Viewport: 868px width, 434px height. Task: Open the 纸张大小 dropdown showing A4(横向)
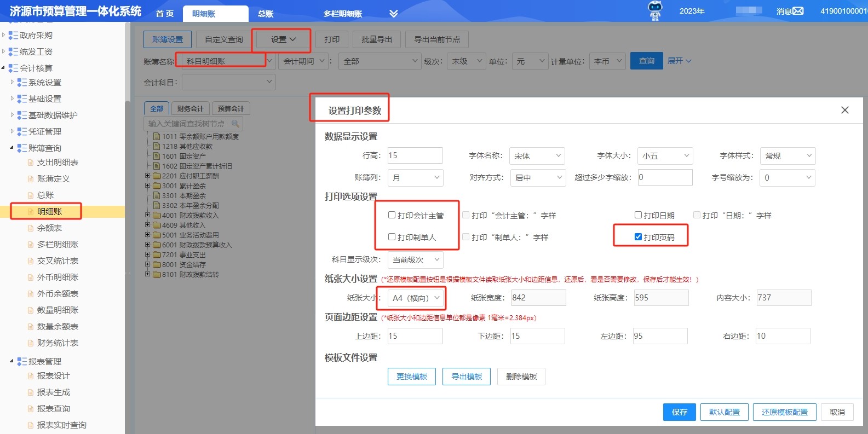[x=416, y=298]
